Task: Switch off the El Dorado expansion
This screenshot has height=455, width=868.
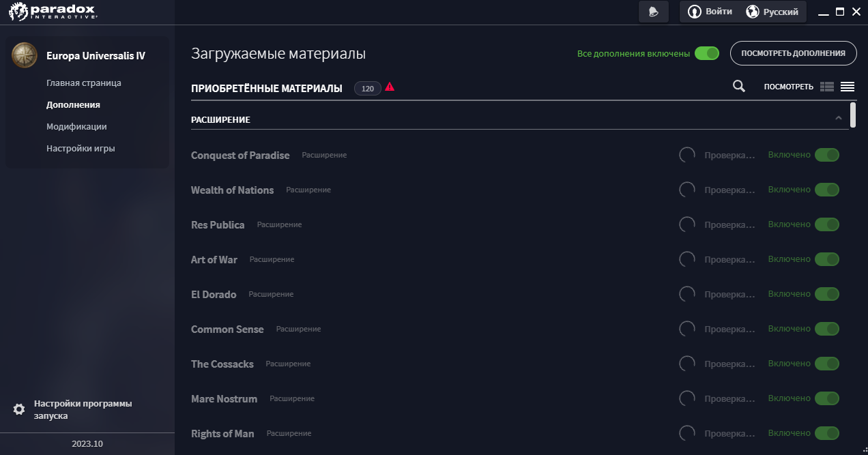Action: coord(827,294)
